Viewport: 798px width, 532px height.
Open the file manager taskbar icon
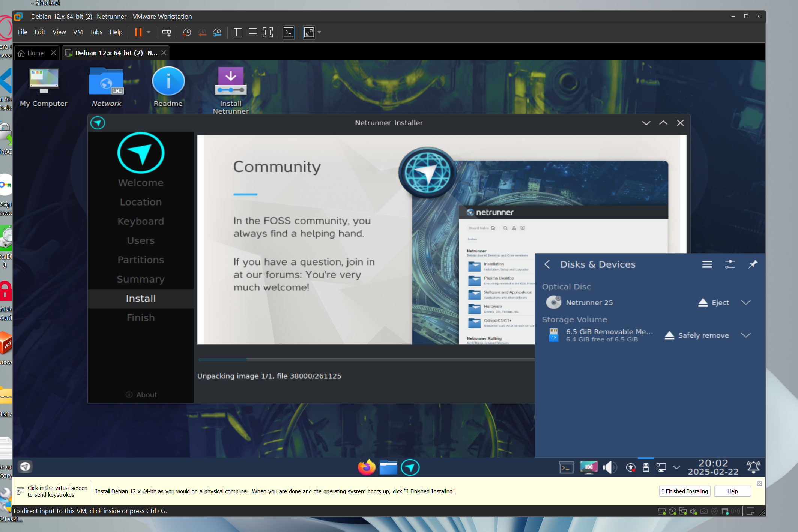388,467
